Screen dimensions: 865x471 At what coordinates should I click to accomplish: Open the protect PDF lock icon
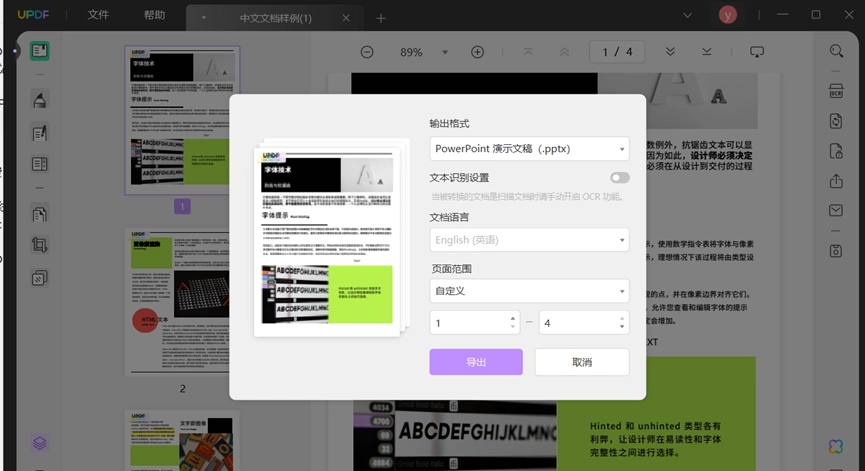(x=836, y=151)
